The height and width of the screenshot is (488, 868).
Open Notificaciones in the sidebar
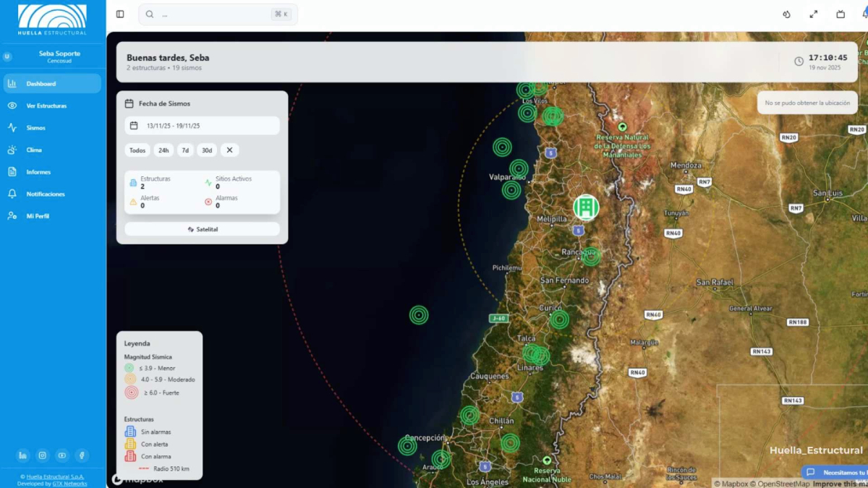pos(52,194)
